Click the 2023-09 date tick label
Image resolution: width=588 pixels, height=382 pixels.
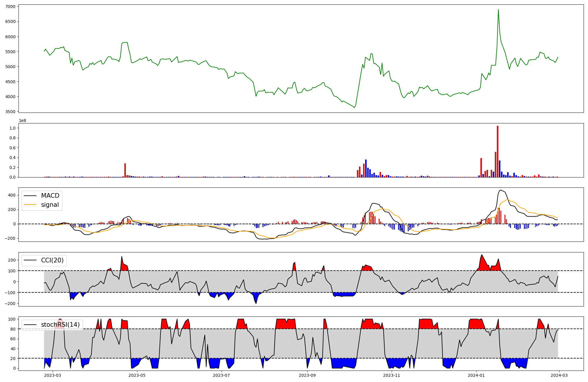tap(307, 375)
